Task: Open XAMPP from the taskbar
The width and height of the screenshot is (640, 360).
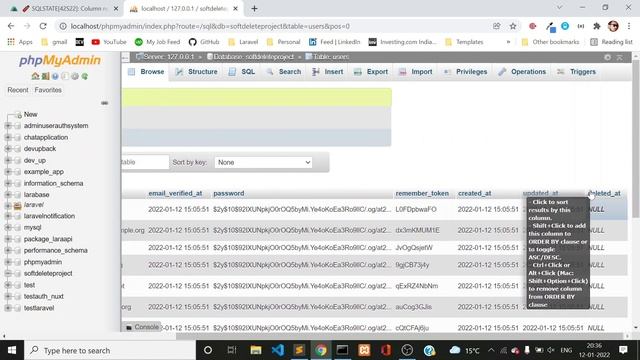Action: 364,350
